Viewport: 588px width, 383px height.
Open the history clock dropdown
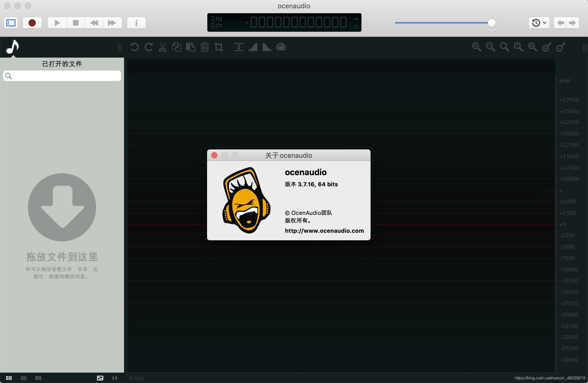[539, 23]
